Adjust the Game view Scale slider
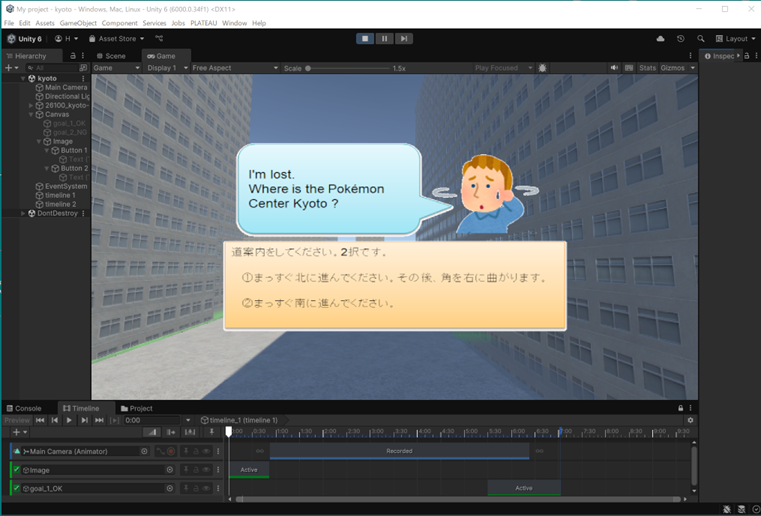The image size is (761, 516). click(348, 68)
